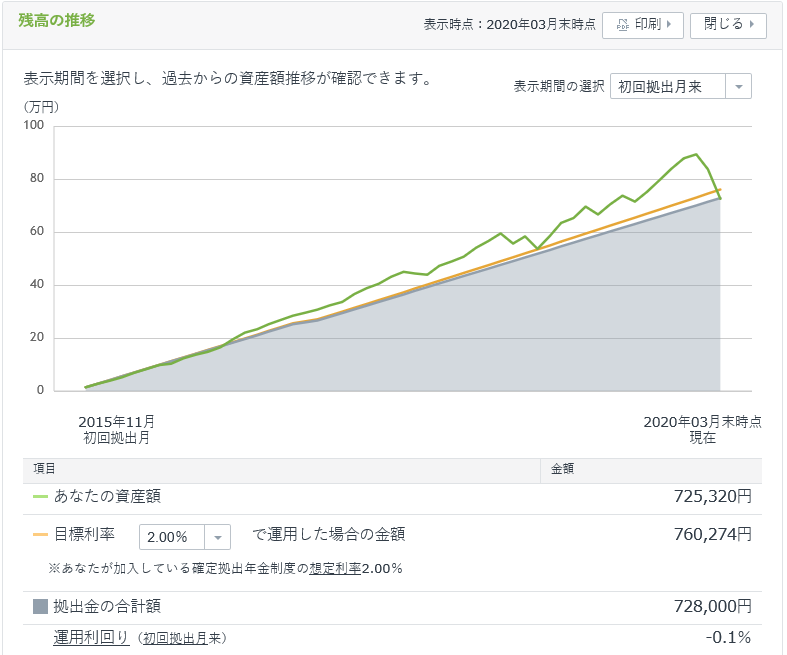Click the 金額 column header
This screenshot has width=787, height=655.
pyautogui.click(x=562, y=468)
